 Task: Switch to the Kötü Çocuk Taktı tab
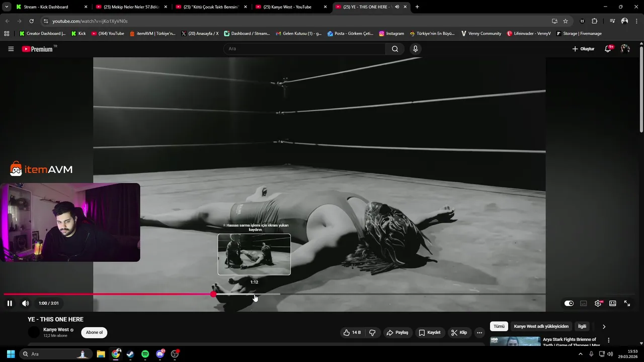coord(211,7)
